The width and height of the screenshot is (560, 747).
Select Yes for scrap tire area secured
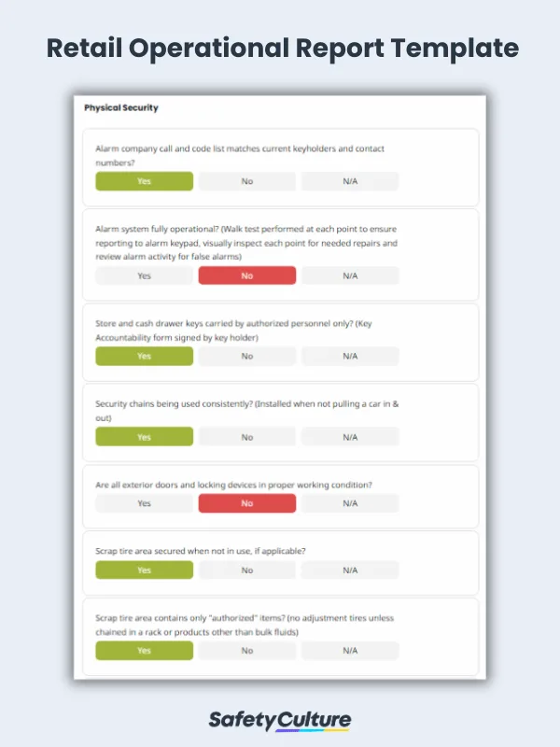pyautogui.click(x=145, y=570)
